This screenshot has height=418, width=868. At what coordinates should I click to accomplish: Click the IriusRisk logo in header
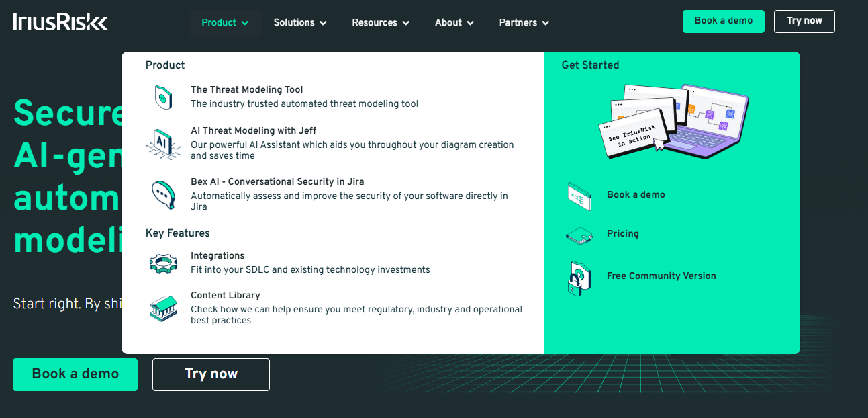[60, 22]
